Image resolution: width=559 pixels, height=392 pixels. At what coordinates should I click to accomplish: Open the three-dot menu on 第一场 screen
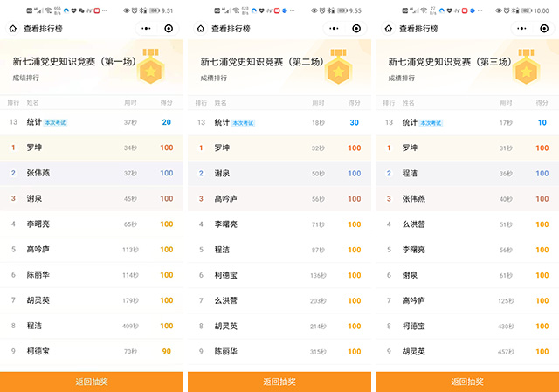pyautogui.click(x=145, y=28)
